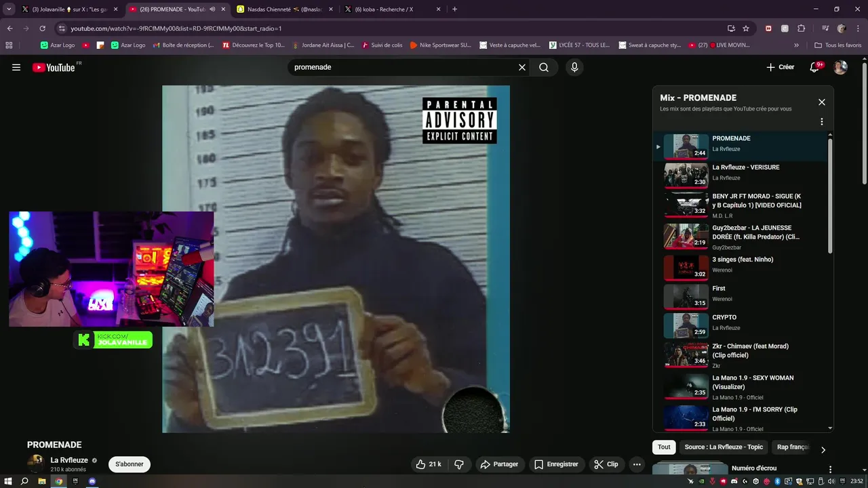Expand the tab search dropdown arrow
This screenshot has height=488, width=868.
9,9
